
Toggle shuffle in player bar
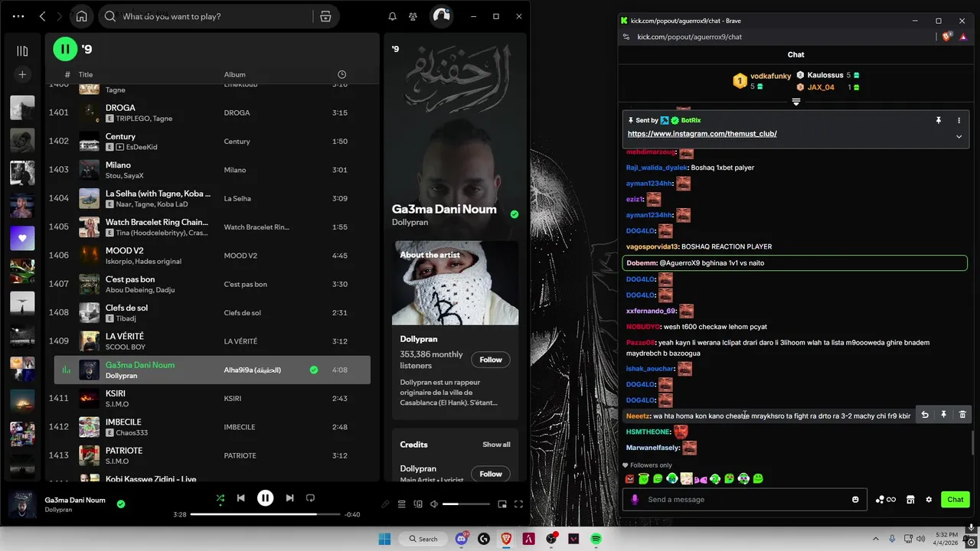220,498
